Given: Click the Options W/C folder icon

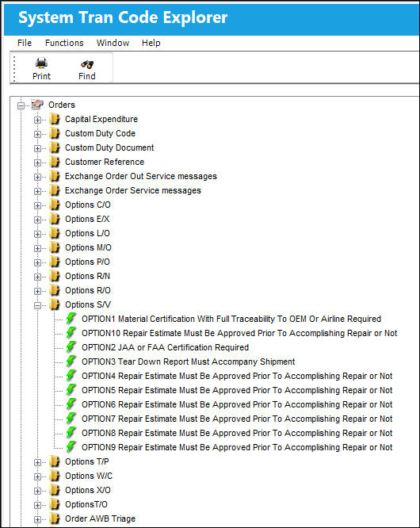Looking at the screenshot, I should pos(54,476).
